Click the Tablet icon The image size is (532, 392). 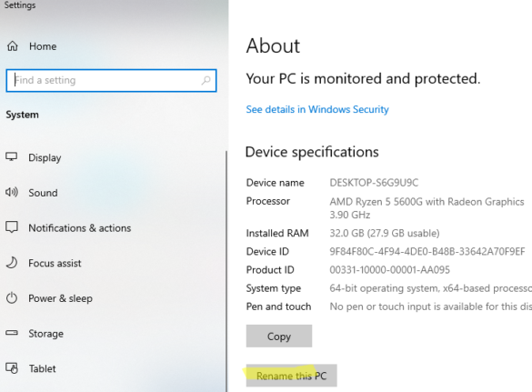(12, 368)
